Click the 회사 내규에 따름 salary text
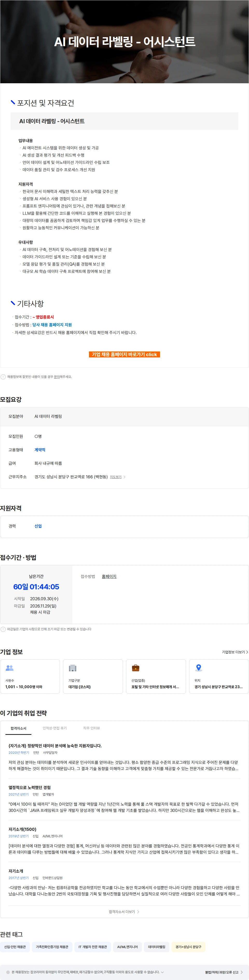Viewport: 249px width, 980px height. pyautogui.click(x=48, y=463)
